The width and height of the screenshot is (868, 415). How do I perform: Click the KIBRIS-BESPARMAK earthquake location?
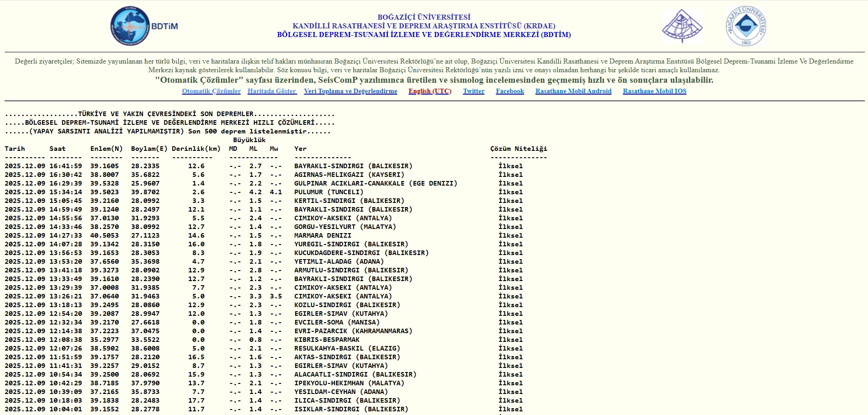[x=327, y=340]
